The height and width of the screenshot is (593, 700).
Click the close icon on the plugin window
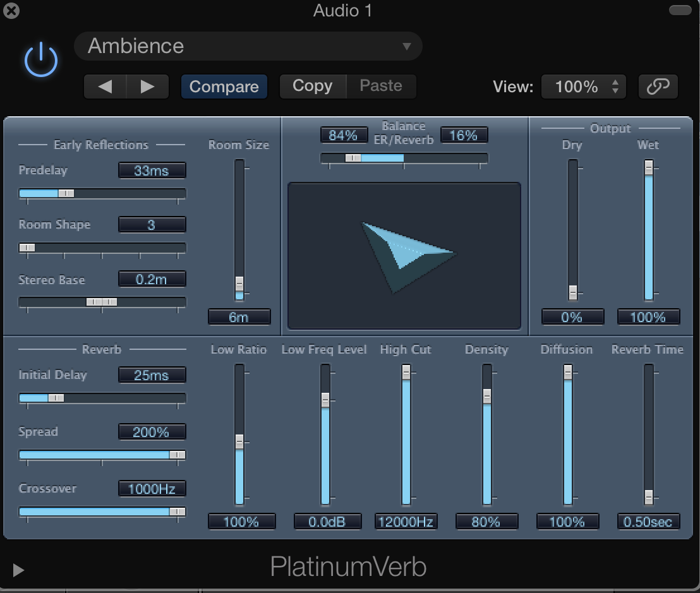point(11,10)
